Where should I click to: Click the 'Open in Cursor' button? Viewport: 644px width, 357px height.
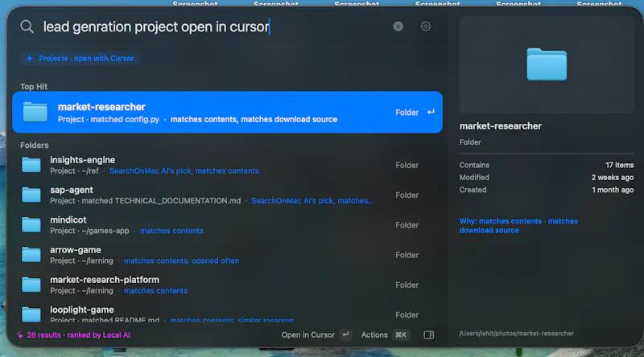(x=308, y=334)
